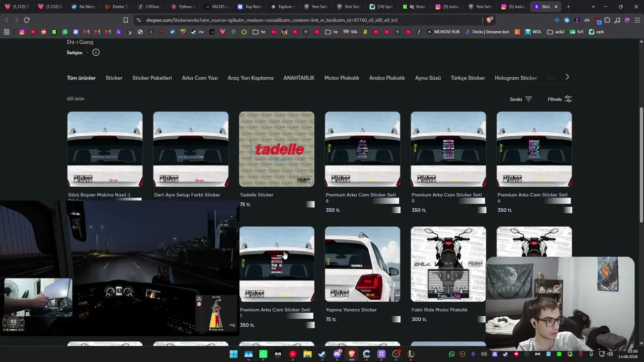This screenshot has width=644, height=362.
Task: Switch to Brave browser in taskbar
Action: click(352, 354)
